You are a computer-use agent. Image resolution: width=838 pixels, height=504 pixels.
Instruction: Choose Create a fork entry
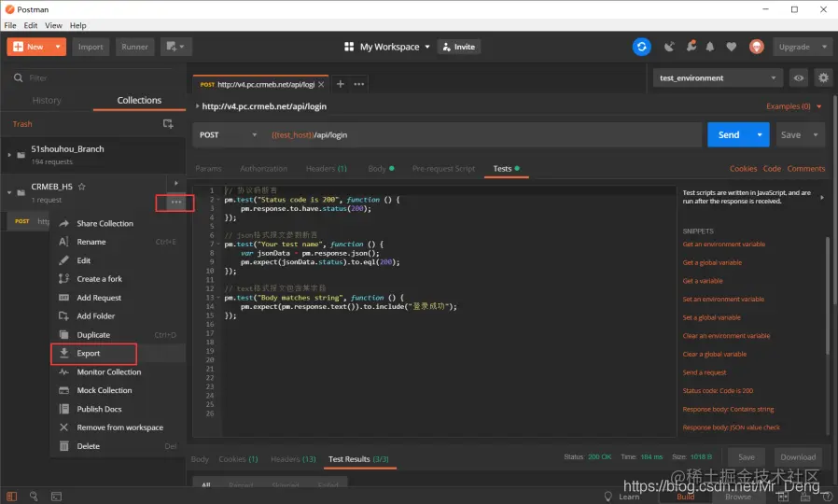pos(118,279)
